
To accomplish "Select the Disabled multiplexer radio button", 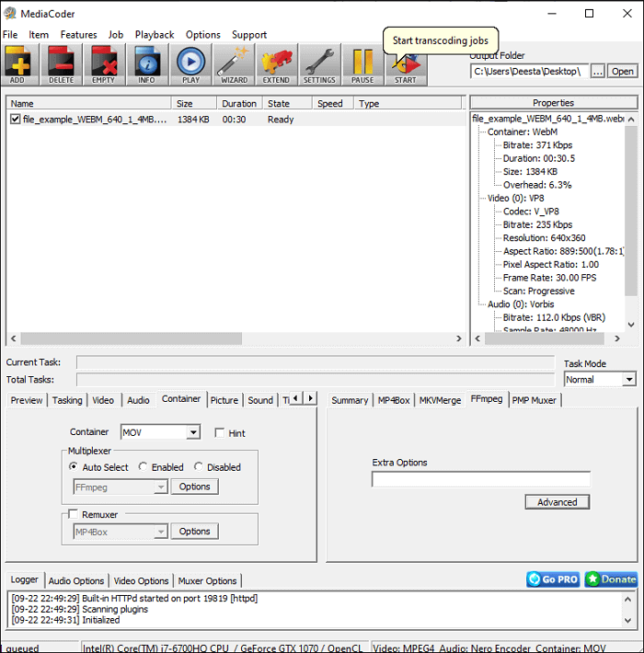I will [199, 467].
